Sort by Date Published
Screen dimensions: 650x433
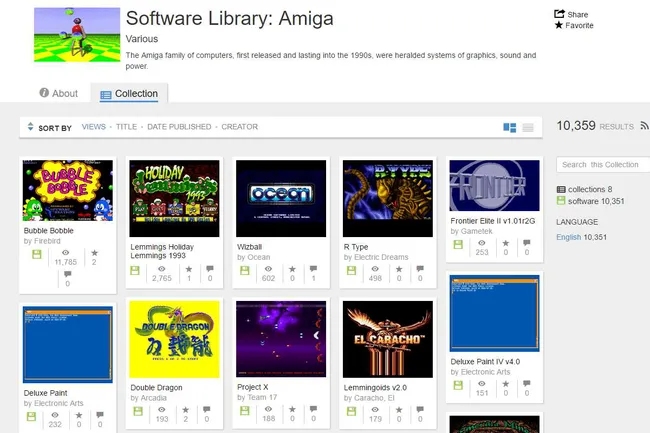pos(179,127)
